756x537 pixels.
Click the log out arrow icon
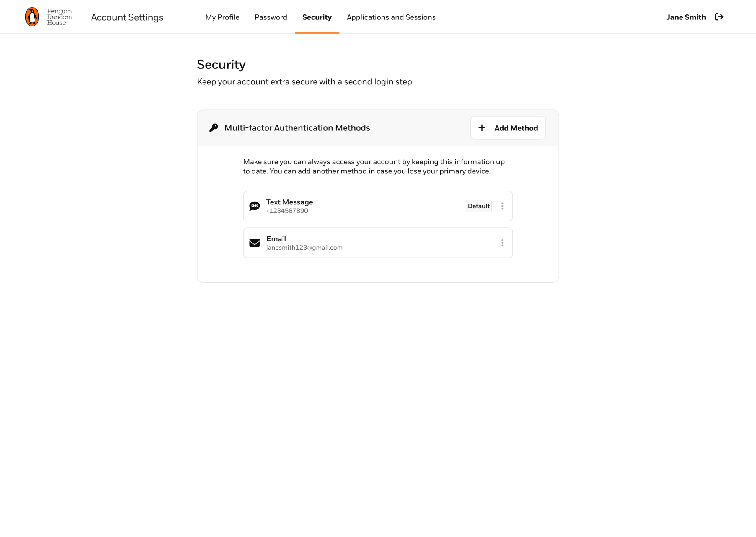pos(719,17)
